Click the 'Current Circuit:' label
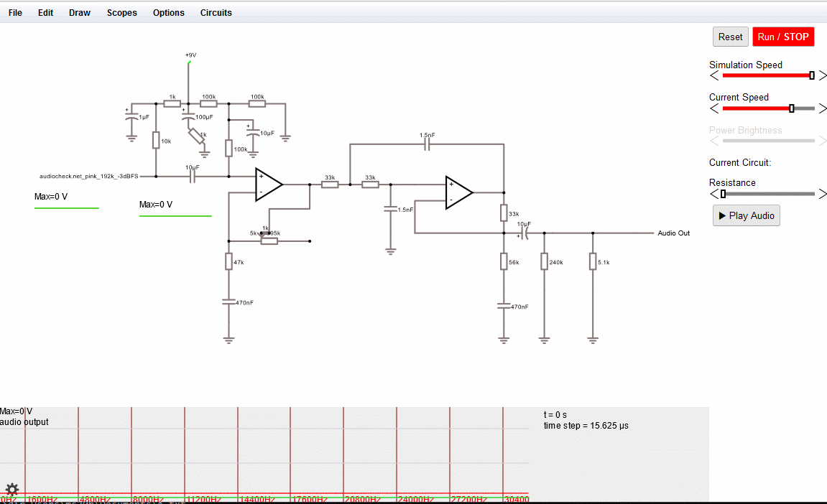The image size is (827, 504). [740, 162]
